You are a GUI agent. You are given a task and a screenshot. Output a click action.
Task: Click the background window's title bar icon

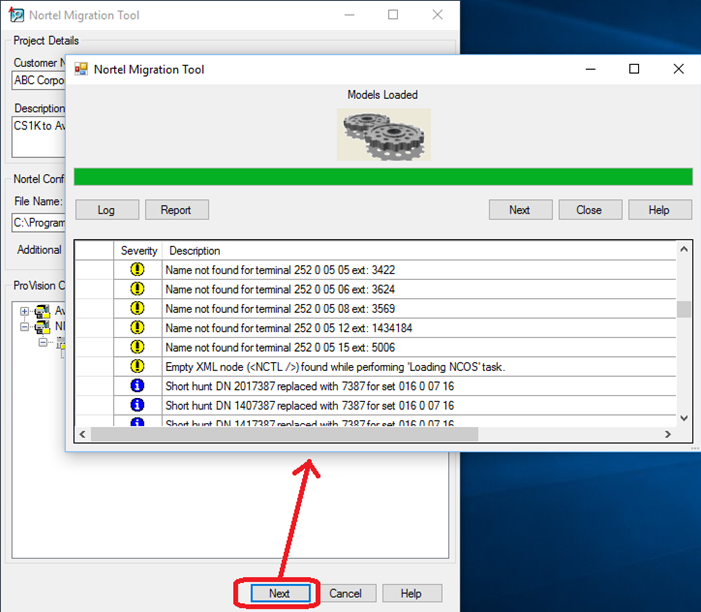16,15
